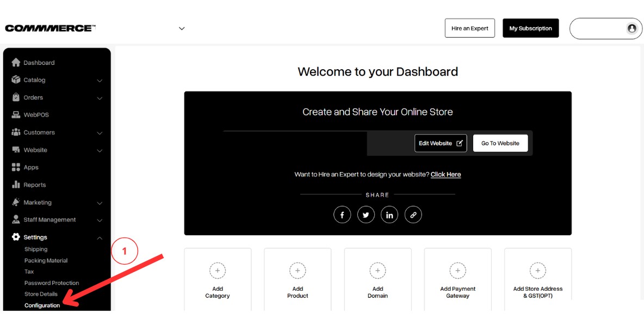Expand the Catalog menu chevron
Viewport: 644px width, 318px height.
[100, 81]
